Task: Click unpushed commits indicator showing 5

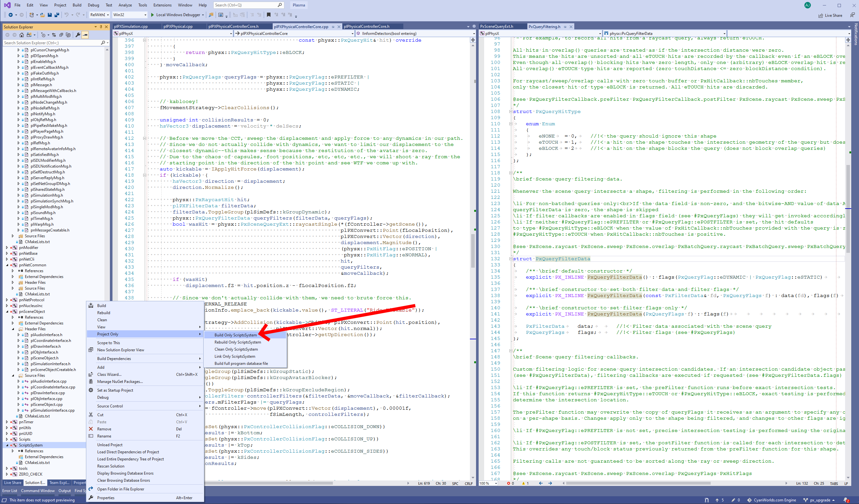Action: pos(719,500)
